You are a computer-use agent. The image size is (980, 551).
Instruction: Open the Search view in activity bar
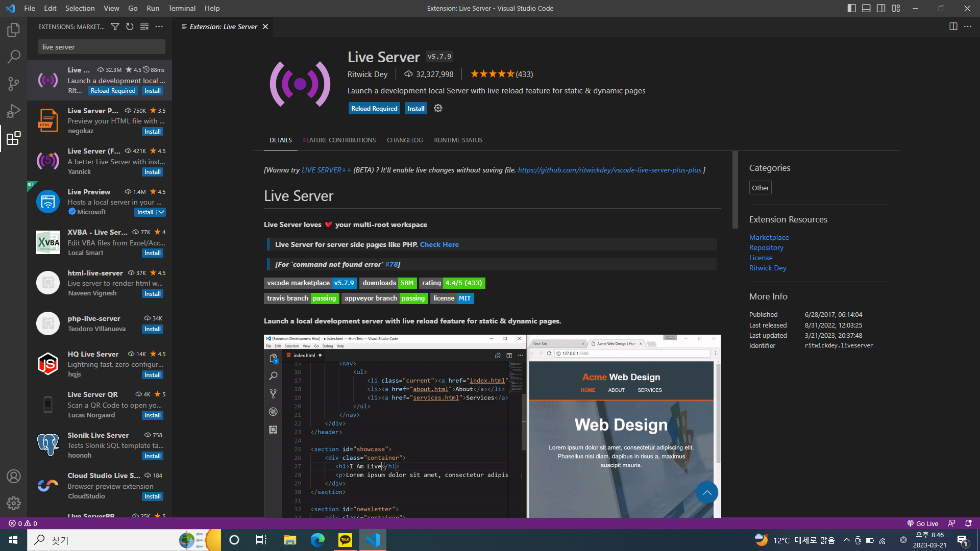pyautogui.click(x=14, y=57)
